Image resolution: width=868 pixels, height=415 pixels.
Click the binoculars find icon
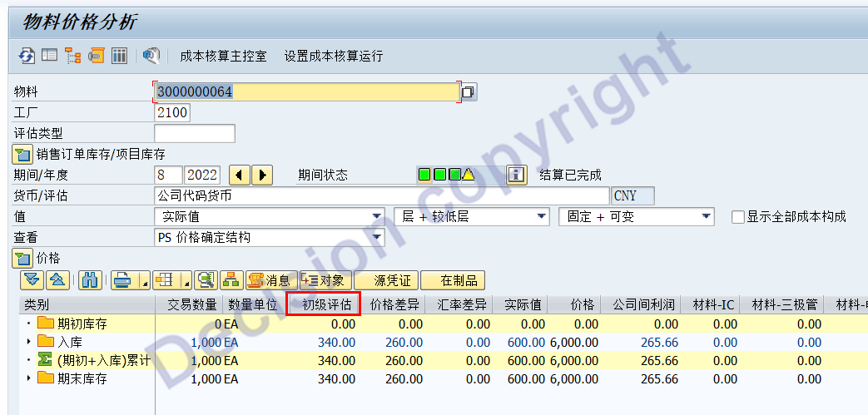[x=92, y=280]
